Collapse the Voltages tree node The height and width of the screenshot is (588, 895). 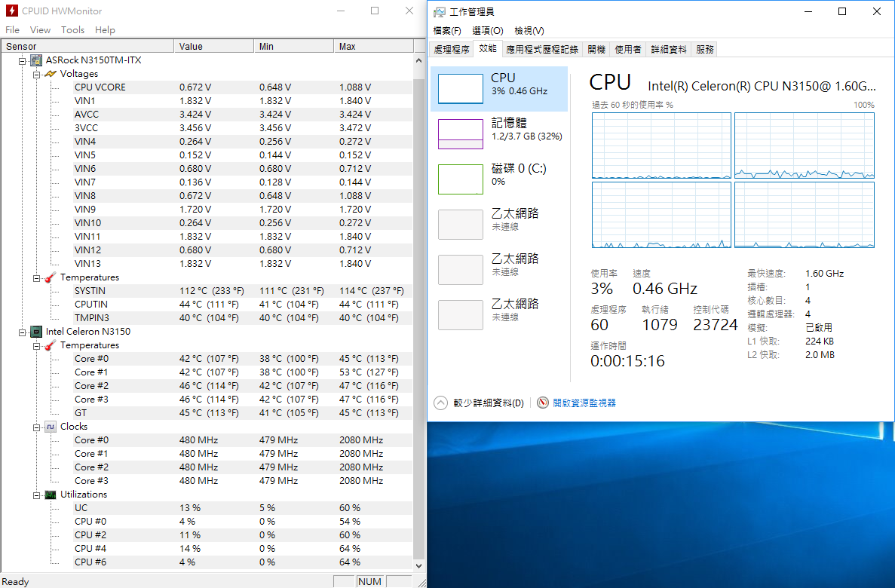(x=36, y=74)
